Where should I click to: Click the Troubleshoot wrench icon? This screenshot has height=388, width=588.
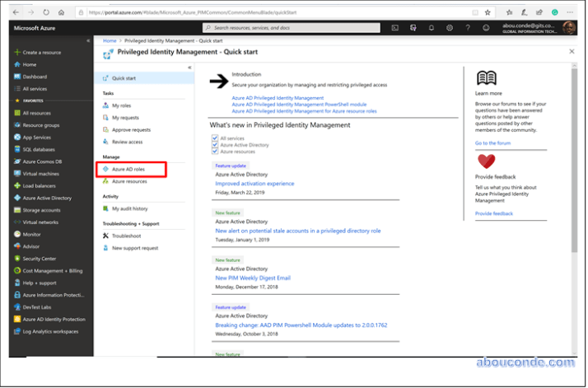[x=105, y=235]
